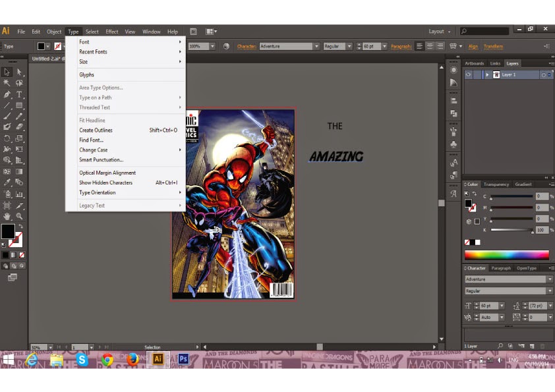Viewport: 555px width, 392px height.
Task: Select the Hand tool
Action: 7,216
